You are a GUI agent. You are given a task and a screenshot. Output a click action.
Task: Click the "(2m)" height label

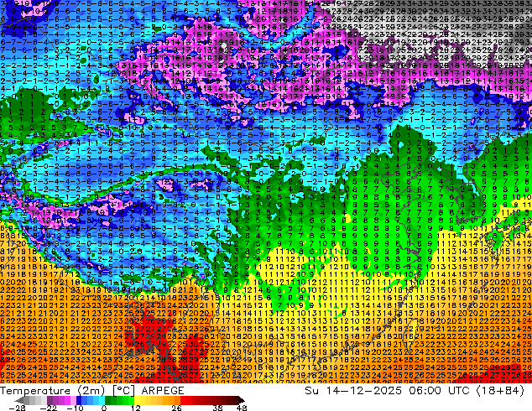(91, 391)
